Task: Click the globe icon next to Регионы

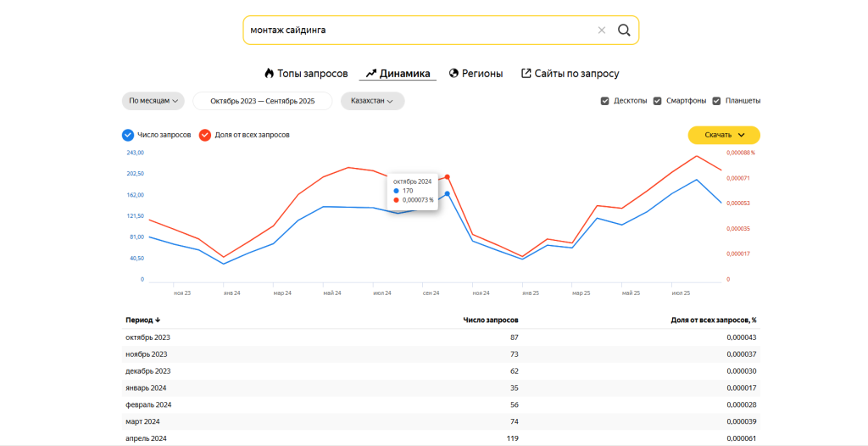Action: coord(453,74)
